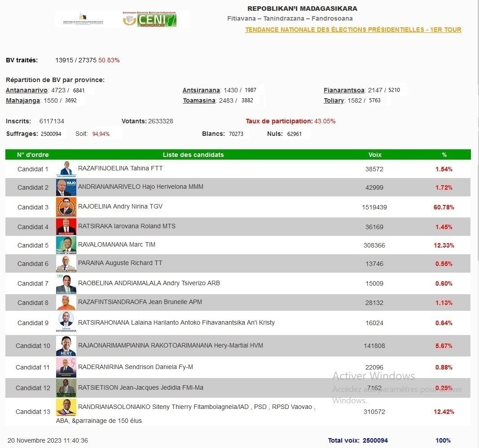Screen dimensions: 479x448
Task: Click vote count 141808
Action: [x=374, y=346]
